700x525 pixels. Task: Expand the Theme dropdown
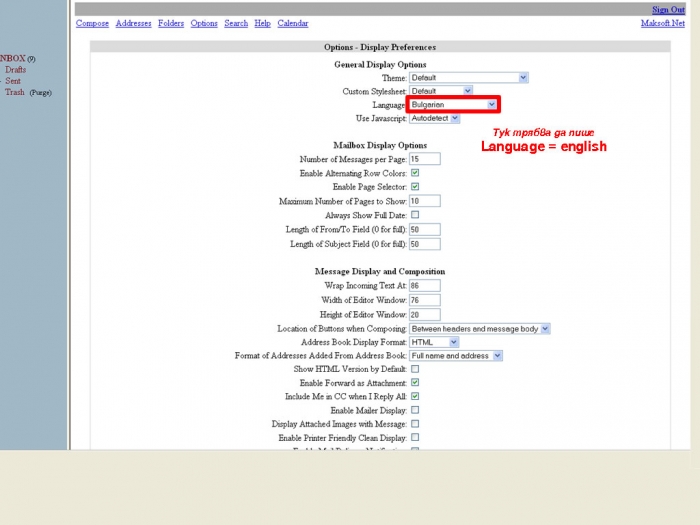tap(468, 78)
